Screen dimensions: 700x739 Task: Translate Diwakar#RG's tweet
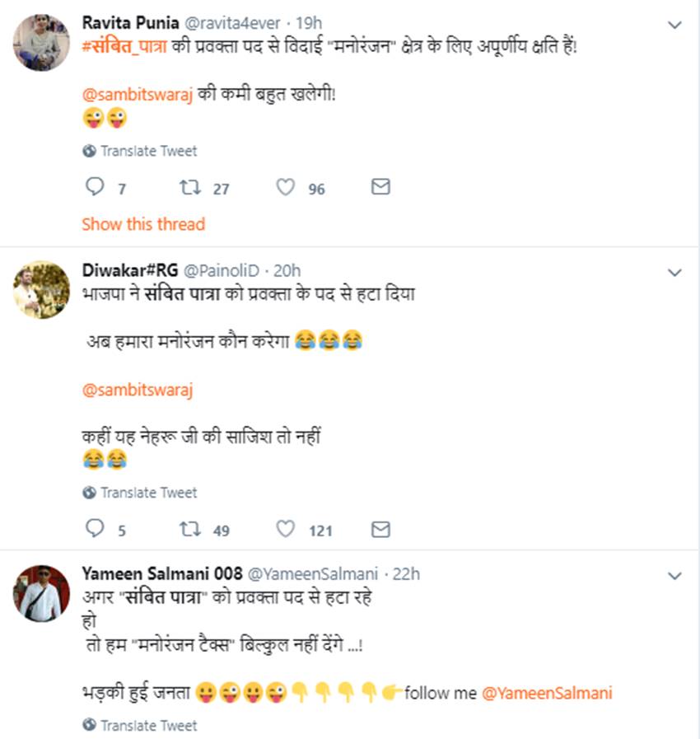tap(148, 493)
